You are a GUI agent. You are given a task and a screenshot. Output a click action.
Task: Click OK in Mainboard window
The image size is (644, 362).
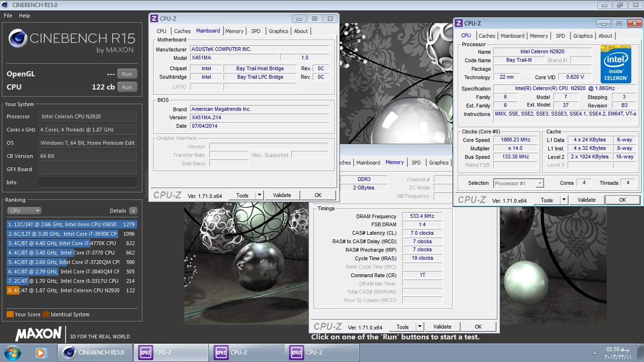coord(318,195)
